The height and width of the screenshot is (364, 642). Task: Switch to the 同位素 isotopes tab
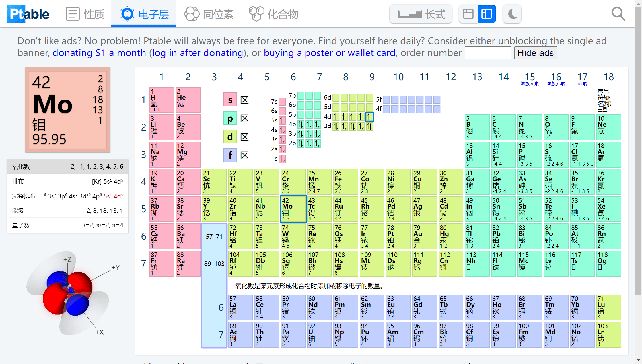(x=209, y=13)
